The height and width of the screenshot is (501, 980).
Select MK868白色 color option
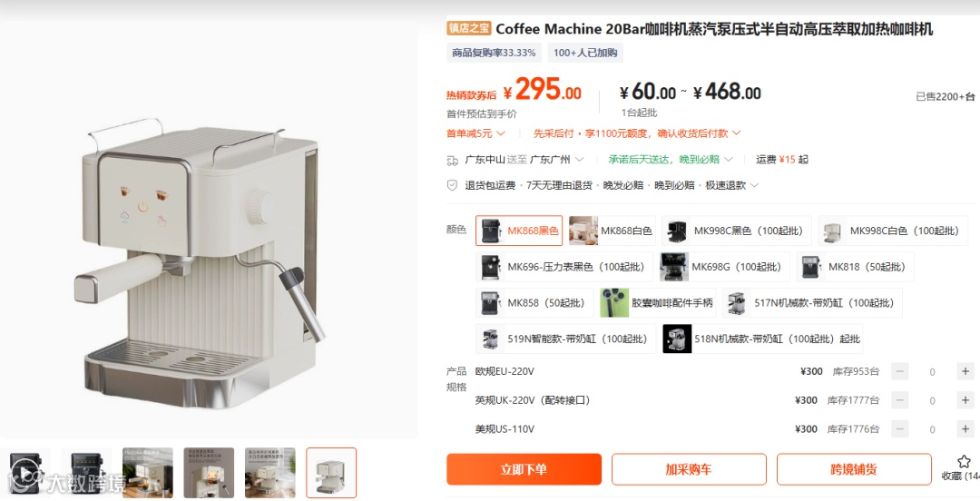point(612,231)
